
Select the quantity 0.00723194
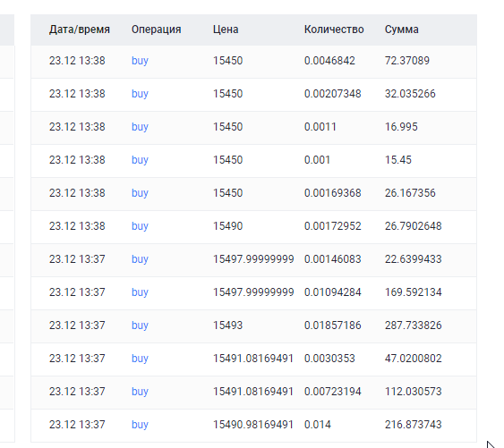point(333,392)
